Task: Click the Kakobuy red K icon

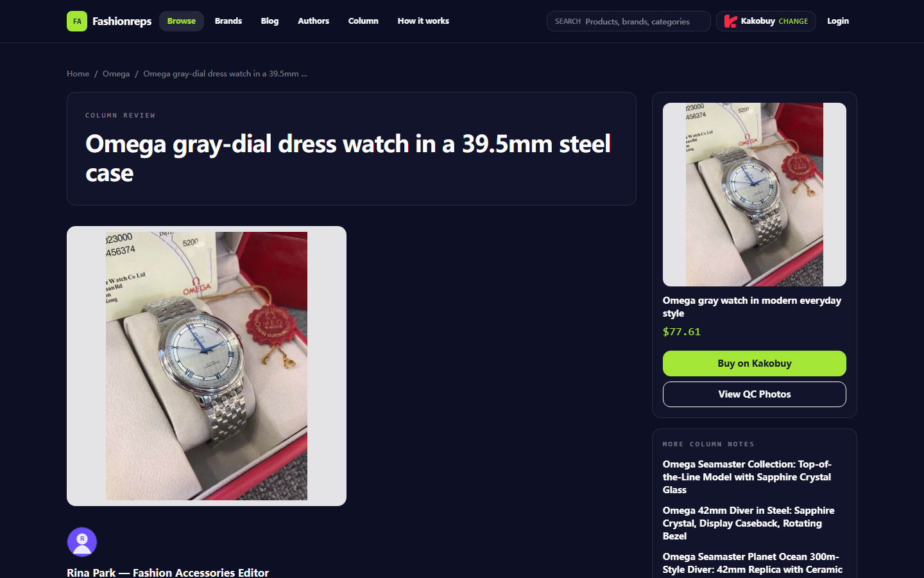Action: [730, 21]
